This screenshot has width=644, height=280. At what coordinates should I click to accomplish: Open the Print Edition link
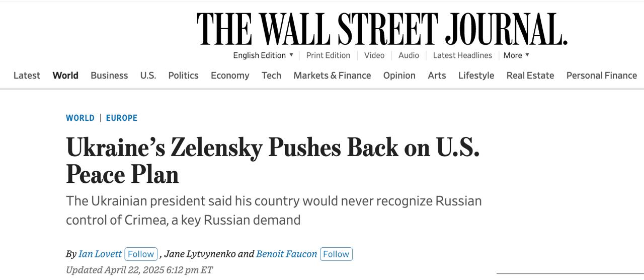tap(328, 55)
